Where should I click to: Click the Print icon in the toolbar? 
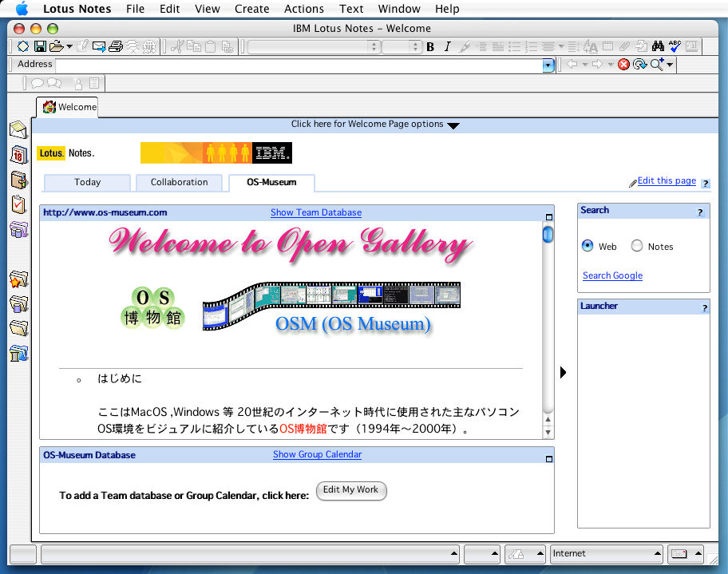117,46
